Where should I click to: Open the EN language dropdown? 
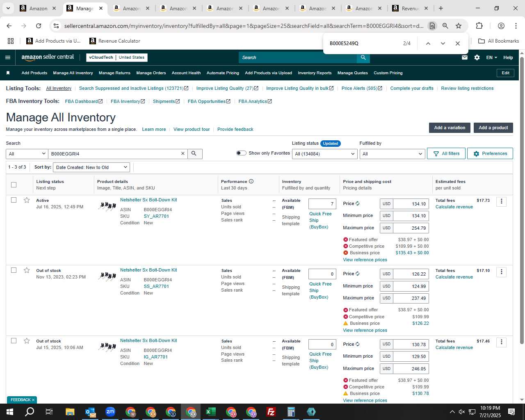click(491, 57)
